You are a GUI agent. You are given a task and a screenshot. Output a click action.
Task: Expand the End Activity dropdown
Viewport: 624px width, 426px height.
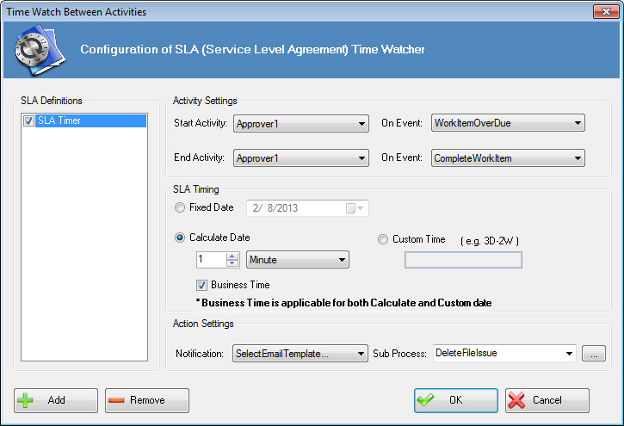pyautogui.click(x=361, y=158)
